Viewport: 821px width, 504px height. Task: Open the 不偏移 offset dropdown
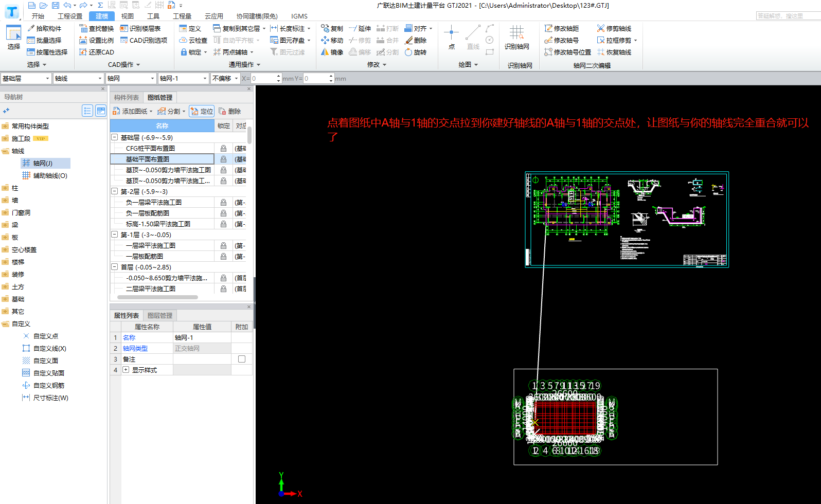click(x=225, y=78)
